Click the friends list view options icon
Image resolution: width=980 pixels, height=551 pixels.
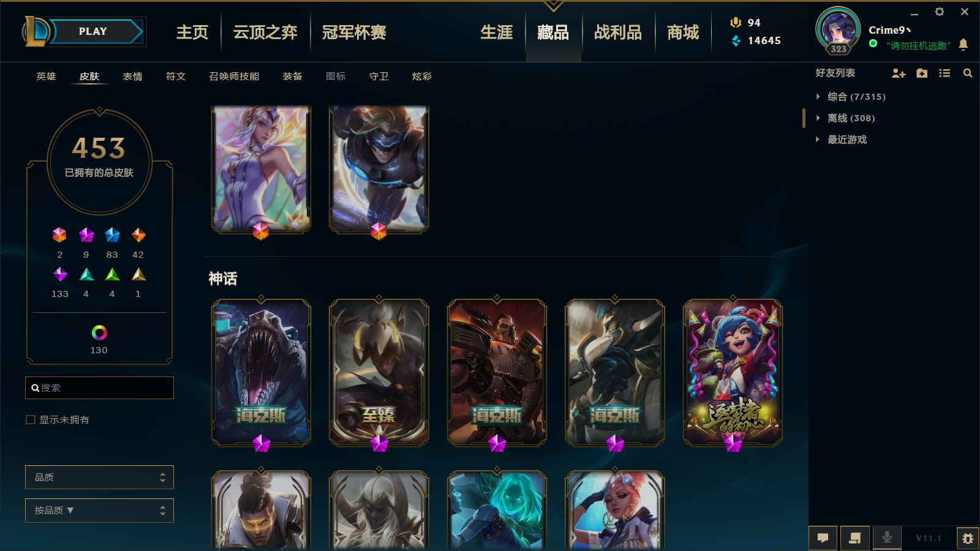tap(944, 73)
